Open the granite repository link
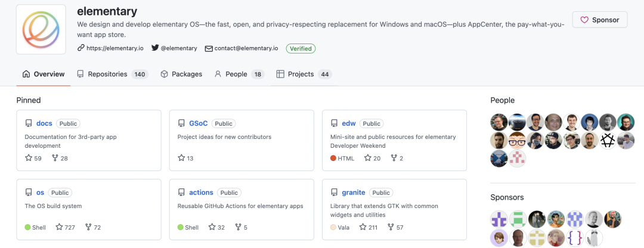 click(354, 193)
